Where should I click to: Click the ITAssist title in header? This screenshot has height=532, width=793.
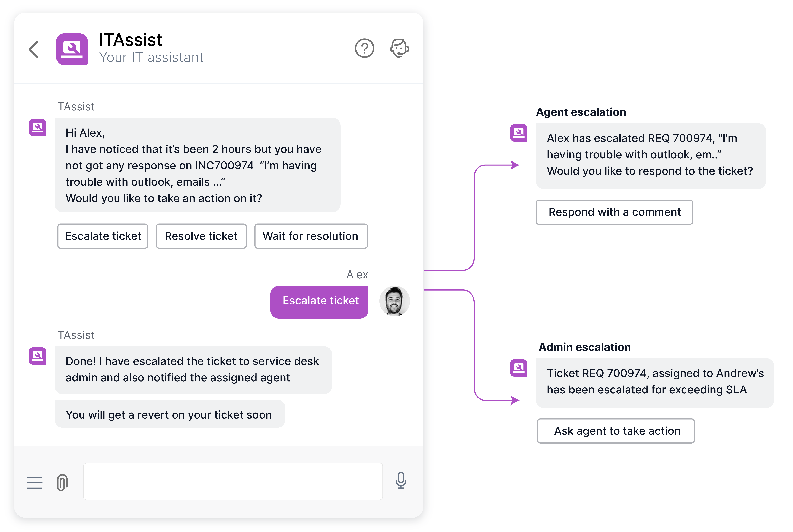[131, 40]
